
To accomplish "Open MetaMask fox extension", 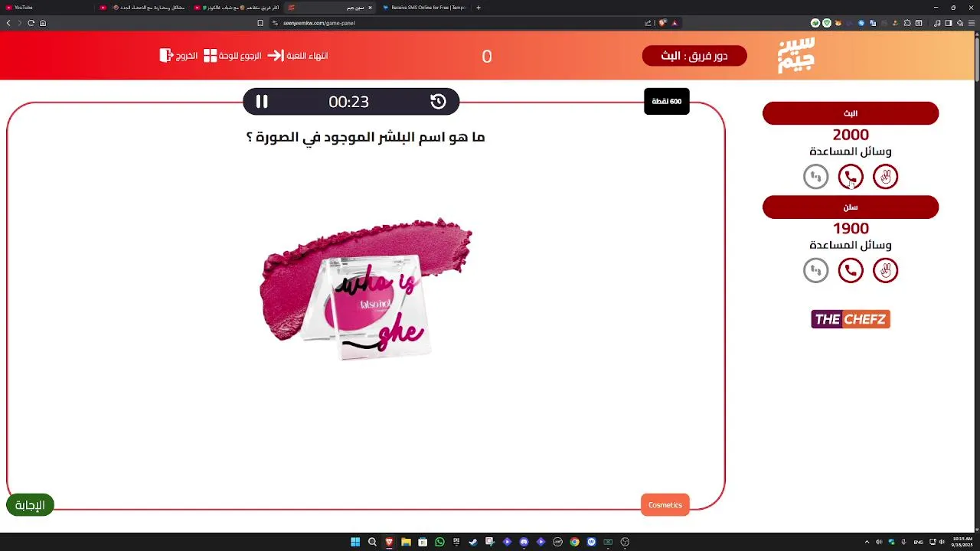I will 838,23.
